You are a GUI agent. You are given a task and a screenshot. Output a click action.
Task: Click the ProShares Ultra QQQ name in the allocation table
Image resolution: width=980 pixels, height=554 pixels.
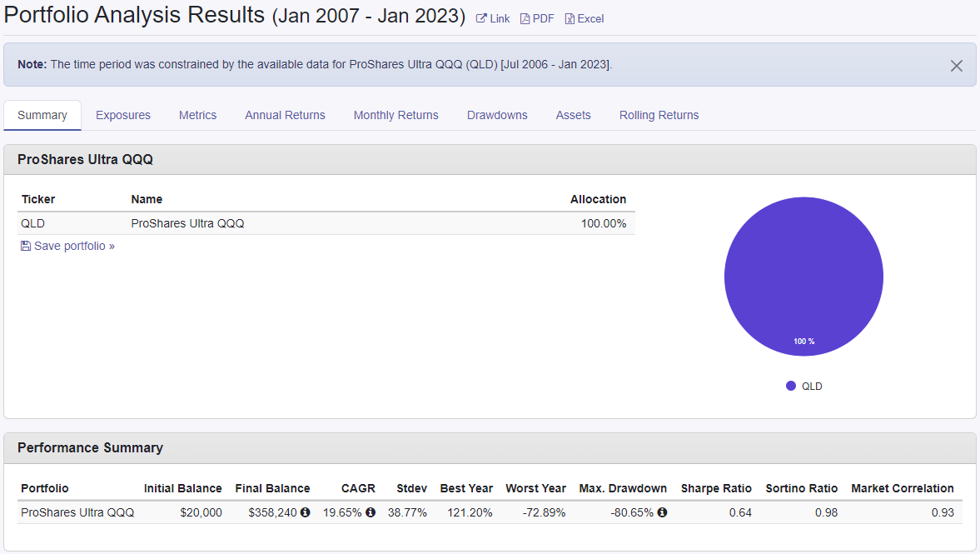187,223
